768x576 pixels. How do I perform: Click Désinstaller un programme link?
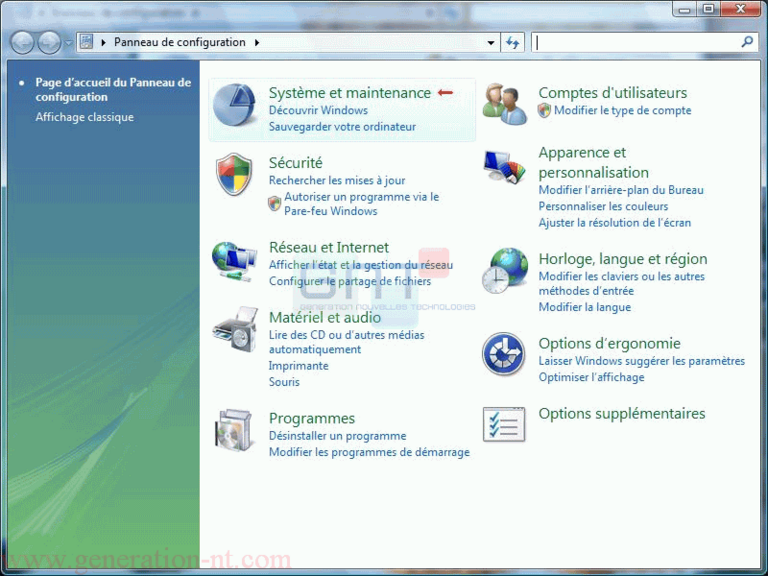pos(337,436)
